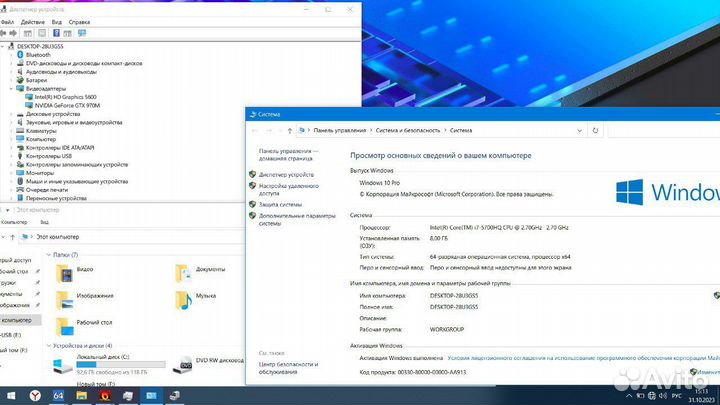Switch to the 64 app on taskbar

click(x=58, y=395)
